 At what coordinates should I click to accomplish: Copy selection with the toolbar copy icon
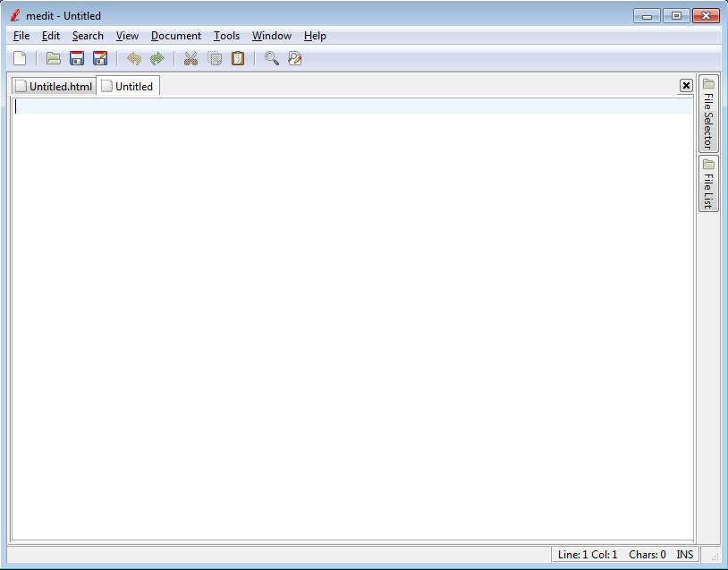[x=214, y=58]
